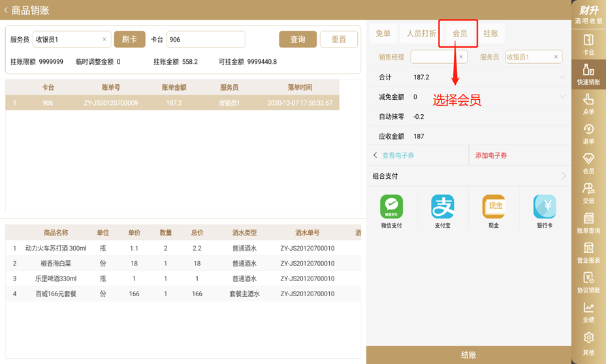This screenshot has height=364, width=606.
Task: Pay with 微信支付
Action: (x=392, y=211)
